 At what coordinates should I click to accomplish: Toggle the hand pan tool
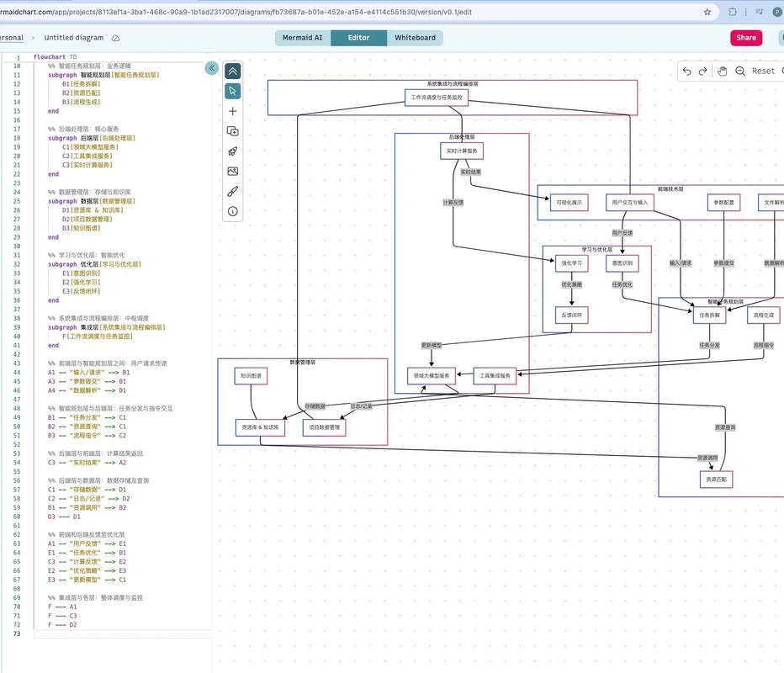(723, 72)
